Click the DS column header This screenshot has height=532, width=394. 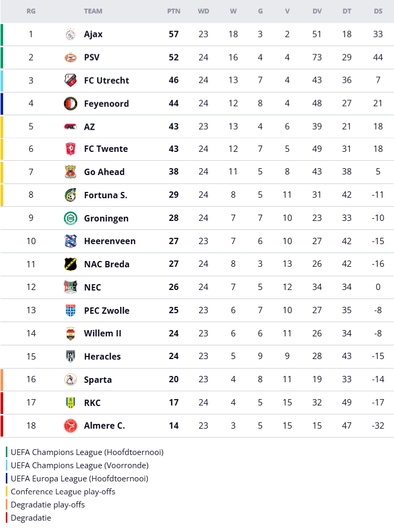click(378, 11)
